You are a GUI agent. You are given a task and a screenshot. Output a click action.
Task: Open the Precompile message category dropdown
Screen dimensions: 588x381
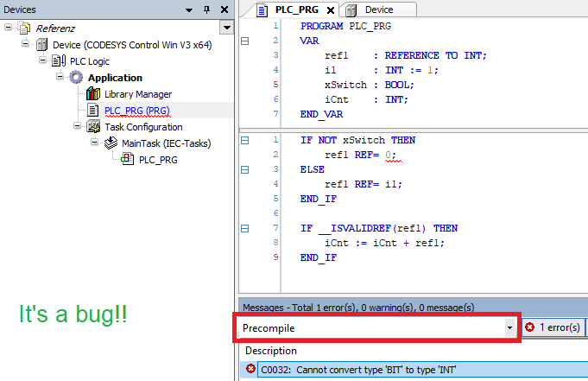pyautogui.click(x=509, y=328)
